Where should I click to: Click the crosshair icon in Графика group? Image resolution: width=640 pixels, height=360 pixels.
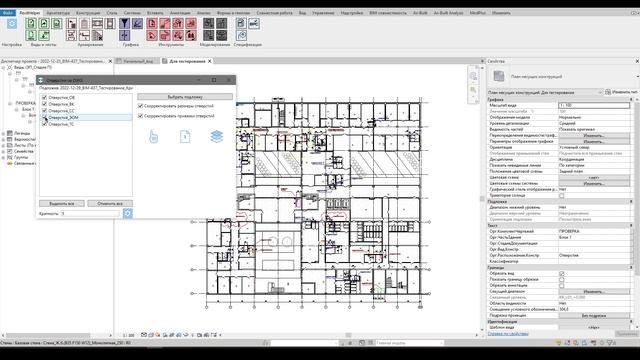pos(124,36)
